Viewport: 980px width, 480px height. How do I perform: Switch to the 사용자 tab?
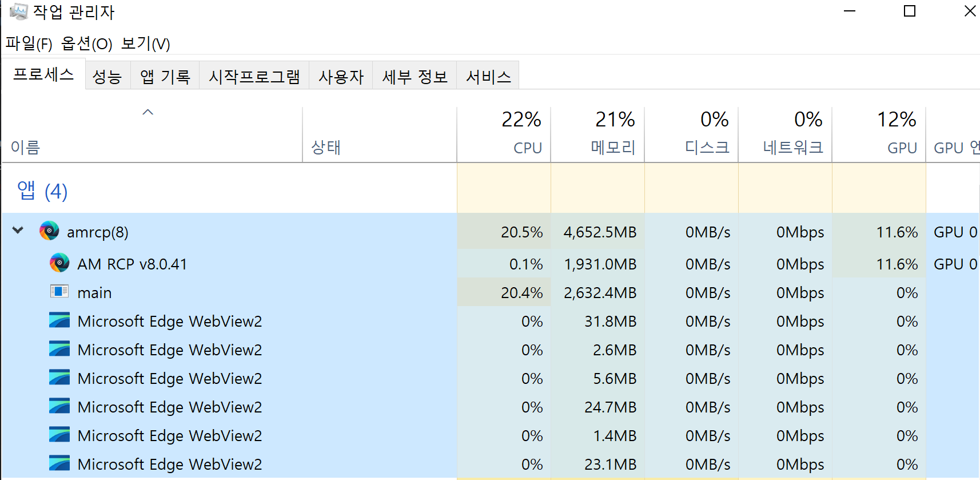point(341,76)
